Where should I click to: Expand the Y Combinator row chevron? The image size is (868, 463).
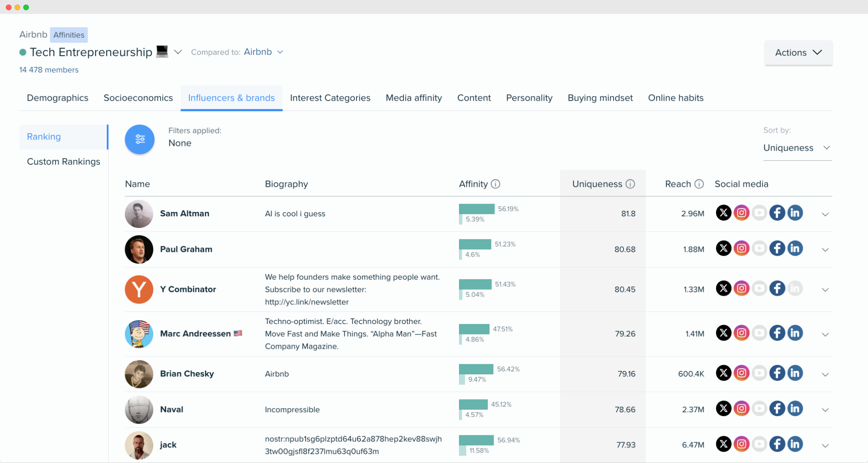pos(825,290)
